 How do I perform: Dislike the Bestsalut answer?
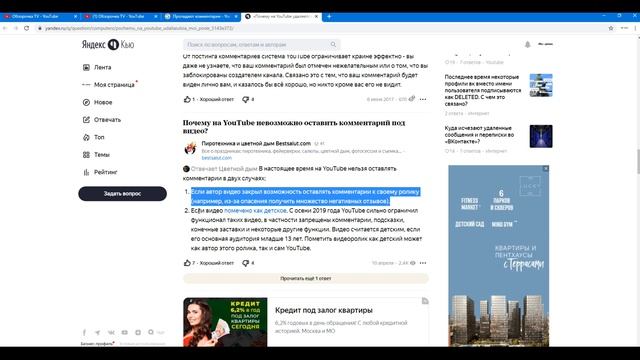coord(245,263)
